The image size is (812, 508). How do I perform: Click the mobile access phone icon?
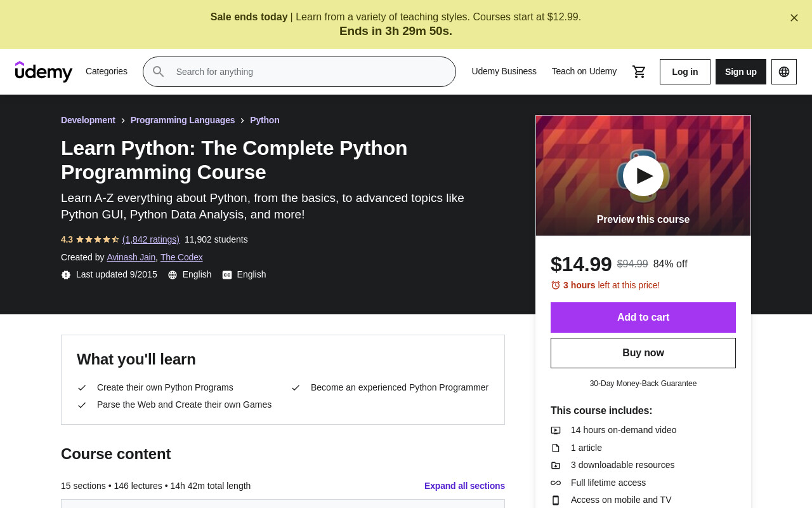pyautogui.click(x=556, y=500)
